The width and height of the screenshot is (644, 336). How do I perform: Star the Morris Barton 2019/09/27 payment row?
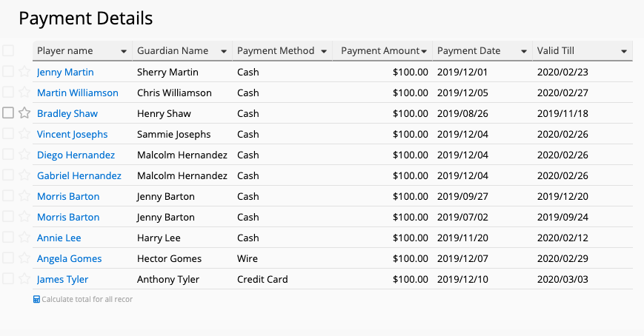tap(24, 195)
